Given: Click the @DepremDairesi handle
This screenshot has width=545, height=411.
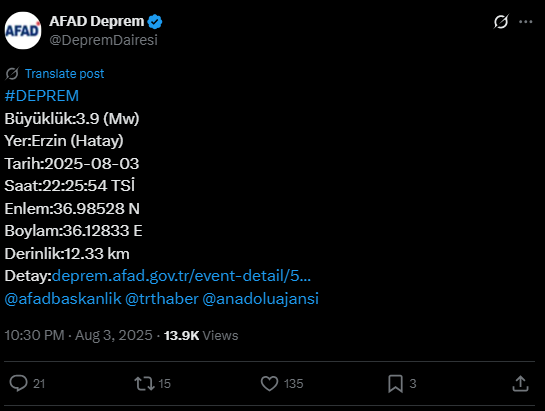Looking at the screenshot, I should tap(104, 40).
